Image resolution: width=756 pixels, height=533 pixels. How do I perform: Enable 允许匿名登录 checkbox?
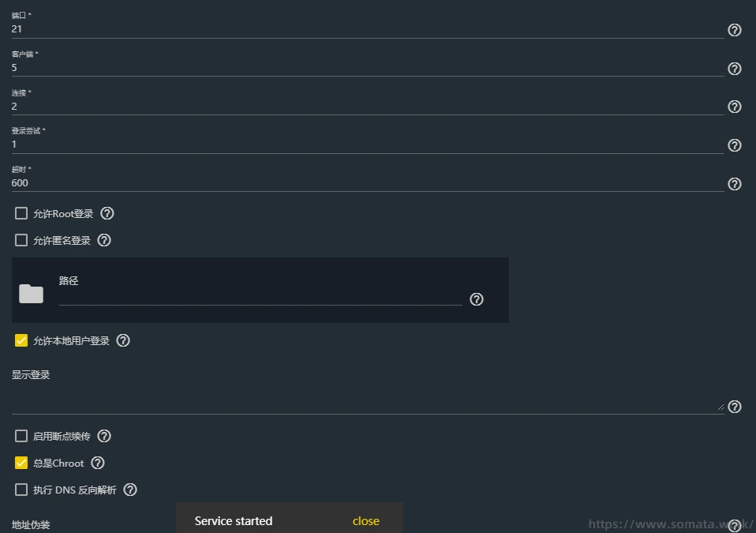(x=21, y=240)
